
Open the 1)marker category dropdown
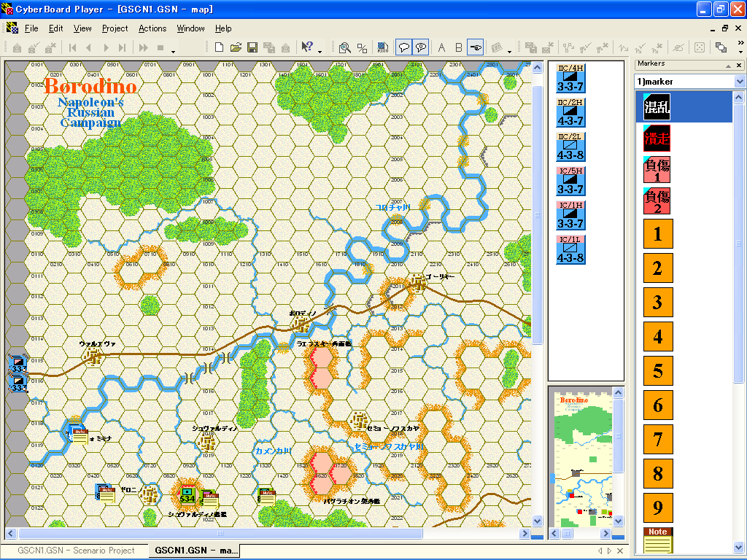point(740,82)
